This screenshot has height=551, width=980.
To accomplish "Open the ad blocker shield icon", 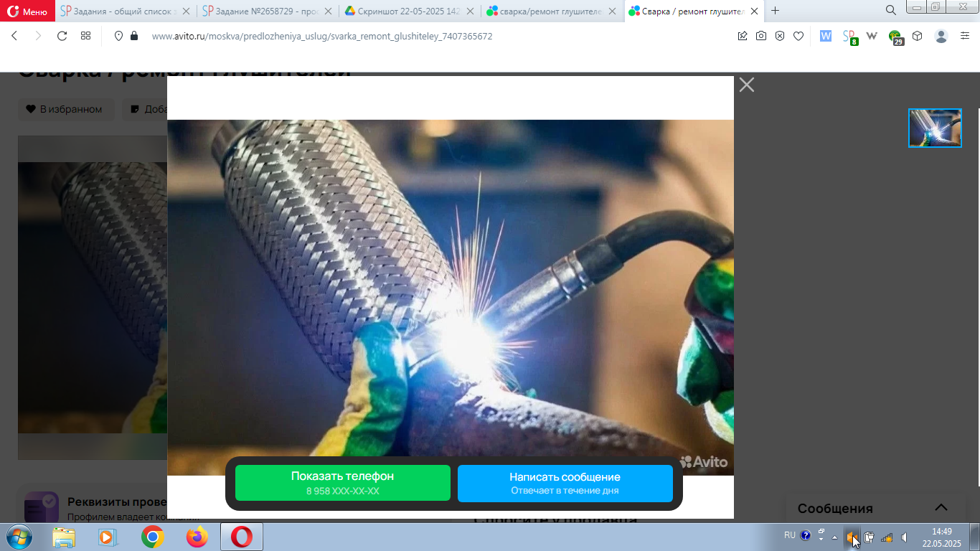I will [x=780, y=36].
